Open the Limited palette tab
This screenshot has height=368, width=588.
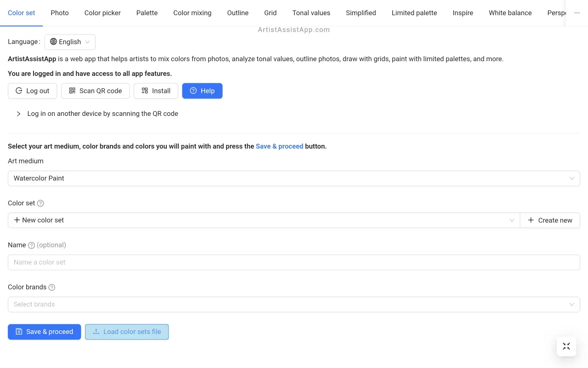pyautogui.click(x=414, y=13)
